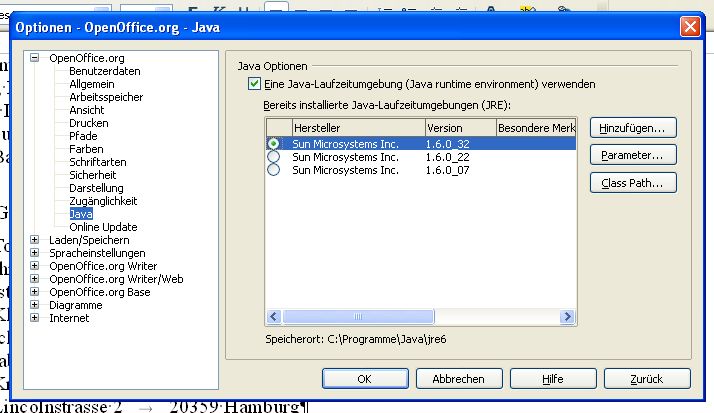Open the Online Update settings page

[x=103, y=227]
